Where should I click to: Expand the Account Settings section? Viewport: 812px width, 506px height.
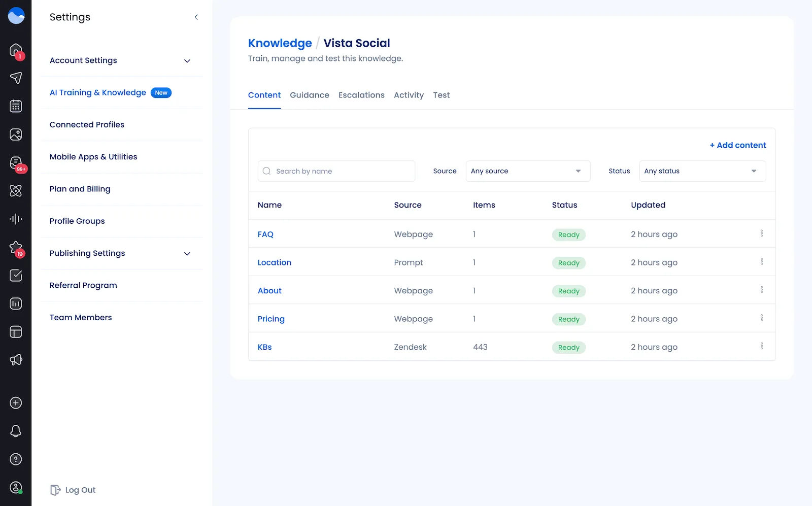point(187,60)
